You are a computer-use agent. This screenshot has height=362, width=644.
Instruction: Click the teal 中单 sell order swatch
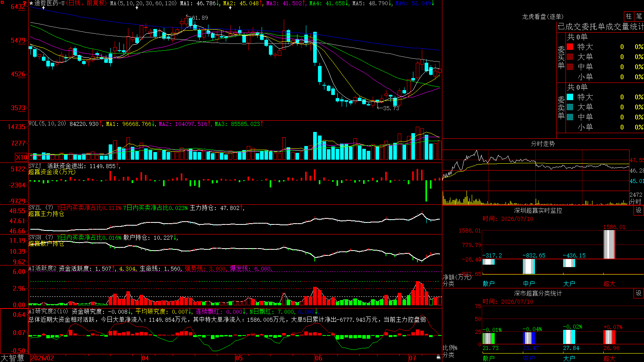(x=570, y=117)
